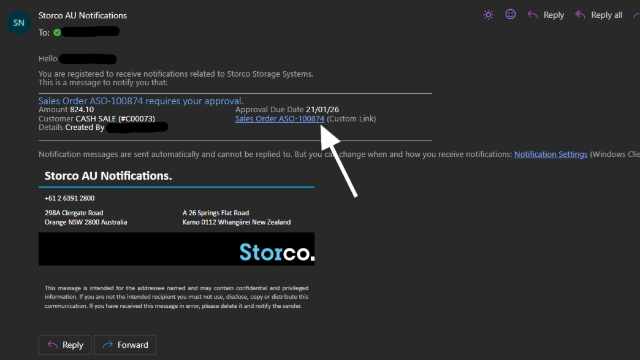Screen dimensions: 640x360
Task: Click Orange NSW 2800 Australia text
Action: click(x=86, y=222)
